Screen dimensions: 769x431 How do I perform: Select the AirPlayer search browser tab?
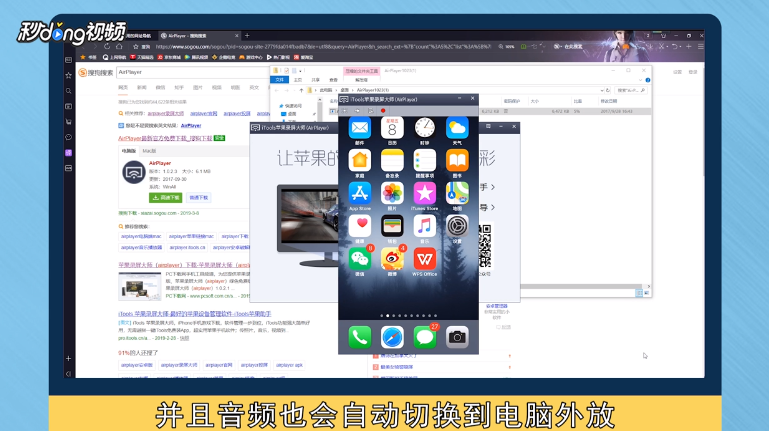click(x=199, y=36)
